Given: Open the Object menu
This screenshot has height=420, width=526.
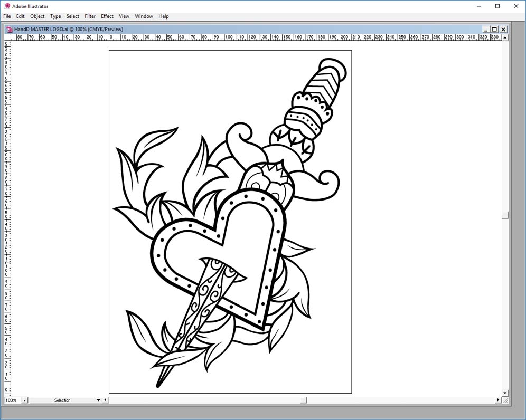Looking at the screenshot, I should click(x=37, y=16).
